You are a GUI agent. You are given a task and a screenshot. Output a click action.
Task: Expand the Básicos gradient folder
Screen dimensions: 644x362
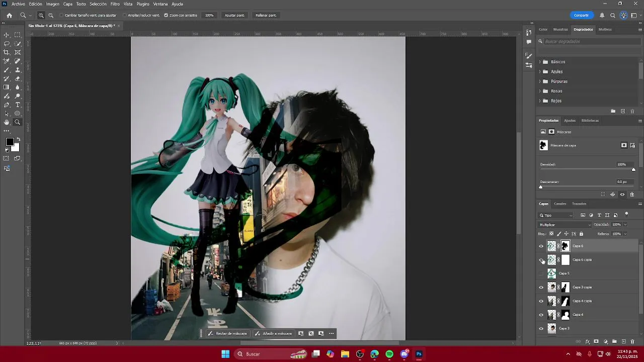click(540, 62)
